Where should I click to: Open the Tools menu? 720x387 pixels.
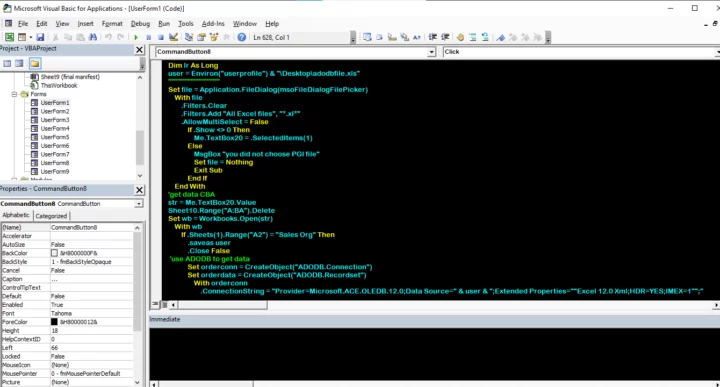pyautogui.click(x=186, y=24)
